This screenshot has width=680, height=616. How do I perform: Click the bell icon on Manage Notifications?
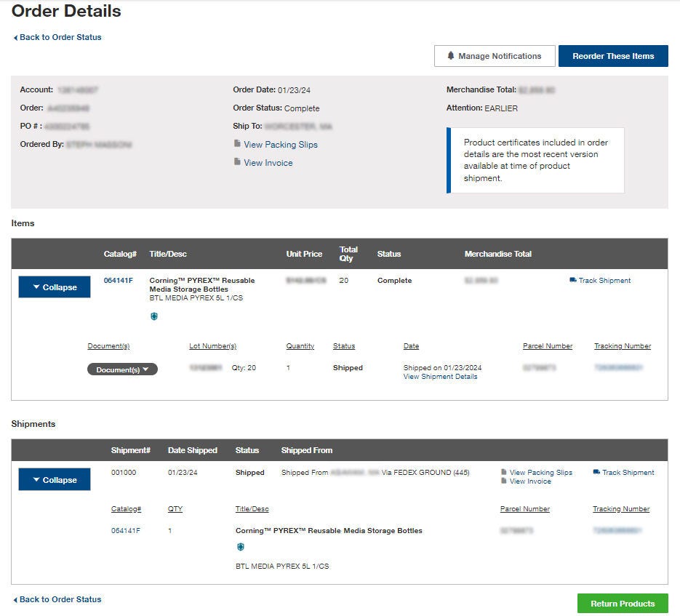(x=451, y=55)
